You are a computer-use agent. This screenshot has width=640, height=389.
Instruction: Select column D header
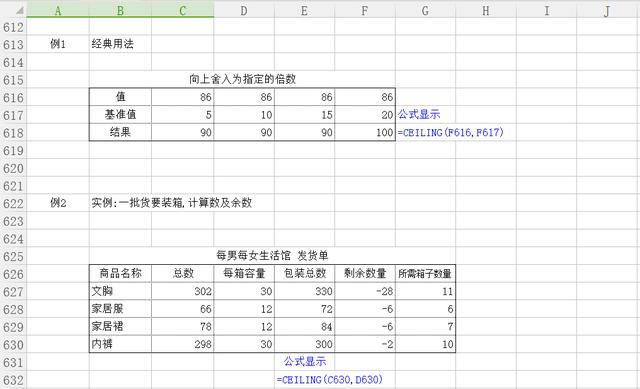click(244, 10)
